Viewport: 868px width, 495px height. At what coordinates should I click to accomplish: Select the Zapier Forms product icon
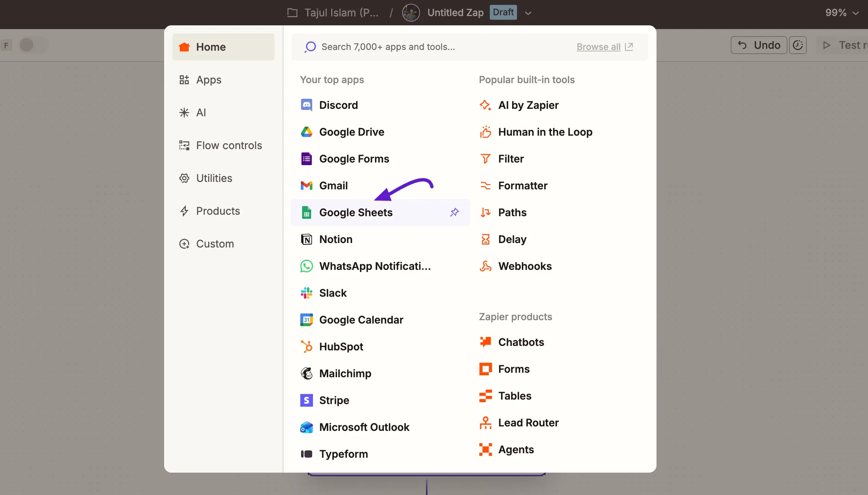click(x=485, y=369)
